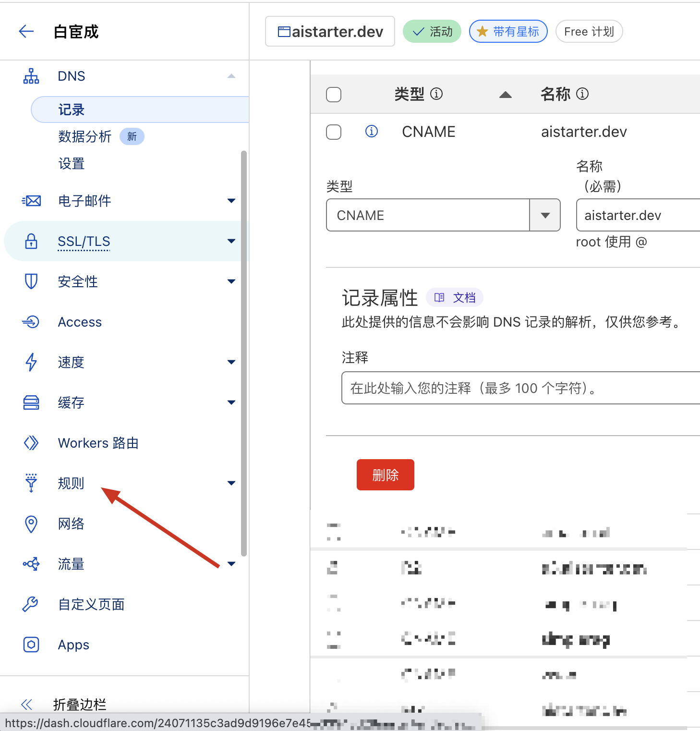Click the 速度 lightning bolt icon
700x731 pixels.
pyautogui.click(x=31, y=362)
